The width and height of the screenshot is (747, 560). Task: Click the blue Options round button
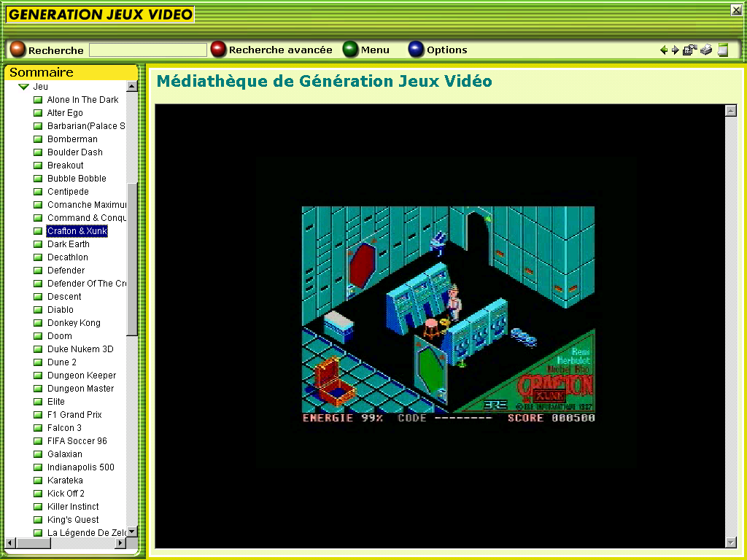416,50
